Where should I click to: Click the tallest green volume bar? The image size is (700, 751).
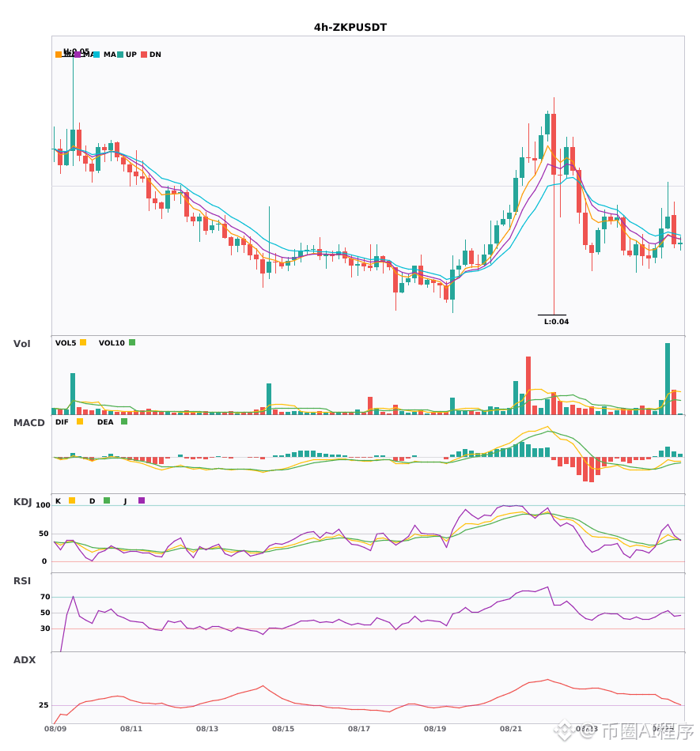(x=668, y=379)
